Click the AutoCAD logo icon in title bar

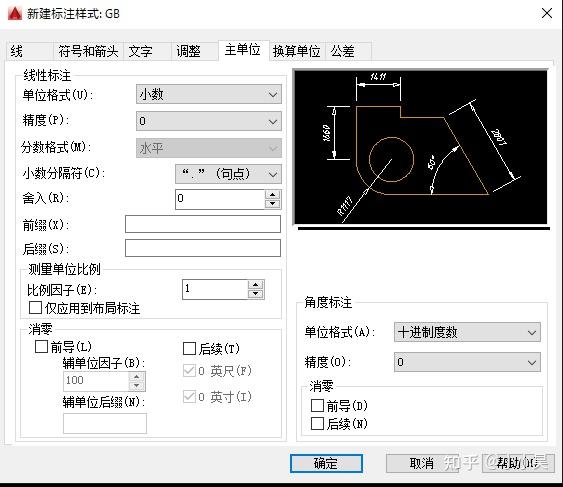coord(15,14)
